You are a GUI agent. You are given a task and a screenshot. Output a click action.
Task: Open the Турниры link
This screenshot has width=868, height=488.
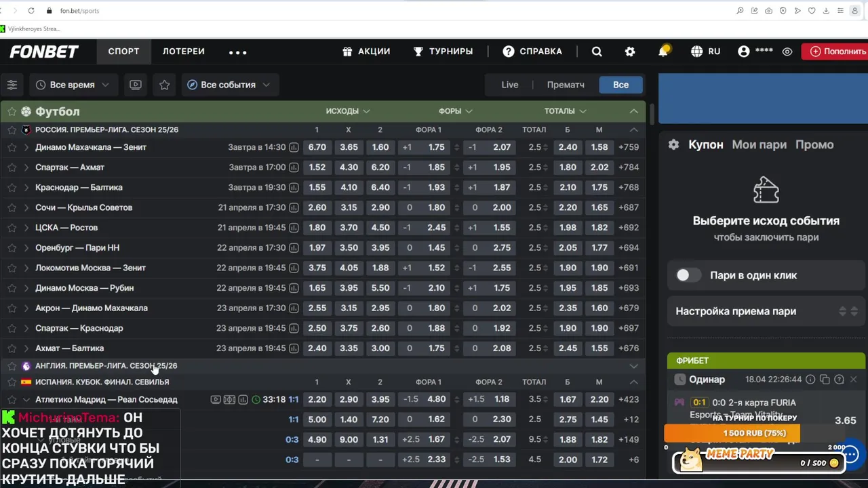(x=443, y=52)
